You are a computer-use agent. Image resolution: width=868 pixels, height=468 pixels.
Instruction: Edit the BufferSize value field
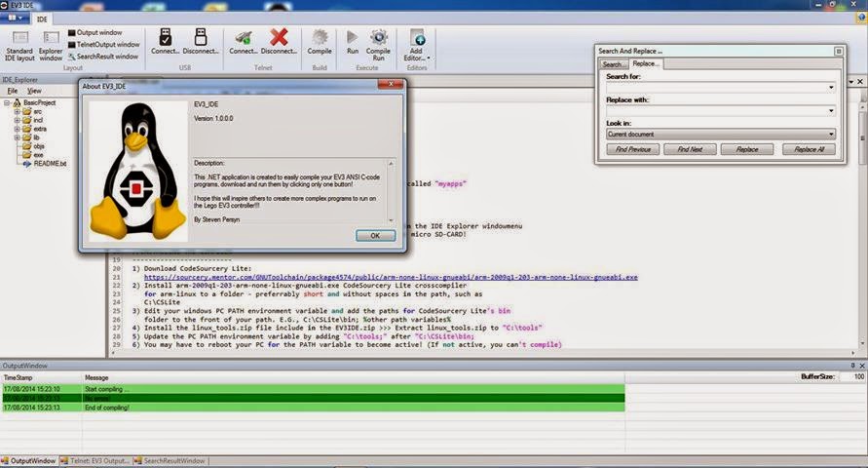pos(852,376)
